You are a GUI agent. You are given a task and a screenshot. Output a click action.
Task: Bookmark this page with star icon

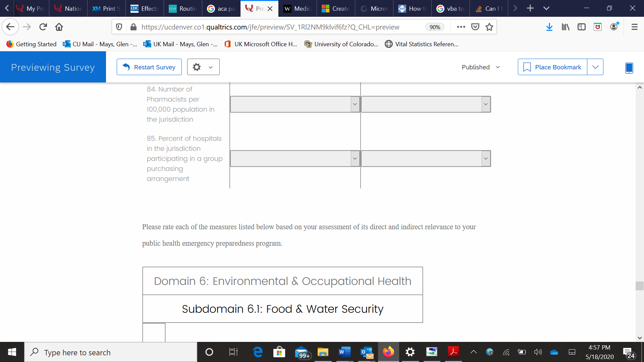[489, 27]
